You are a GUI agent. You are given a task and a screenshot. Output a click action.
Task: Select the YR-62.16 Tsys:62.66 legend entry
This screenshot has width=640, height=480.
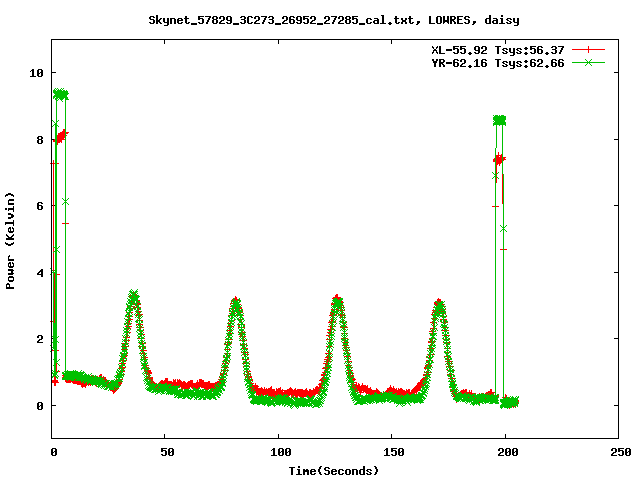tap(498, 63)
